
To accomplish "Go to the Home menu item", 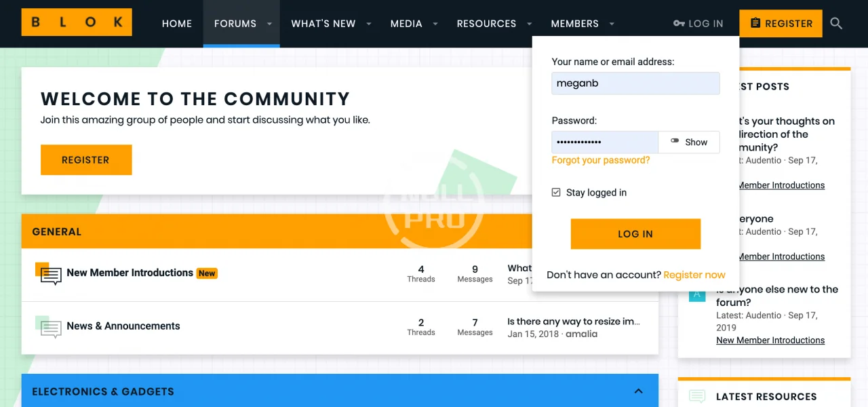I will click(x=177, y=24).
